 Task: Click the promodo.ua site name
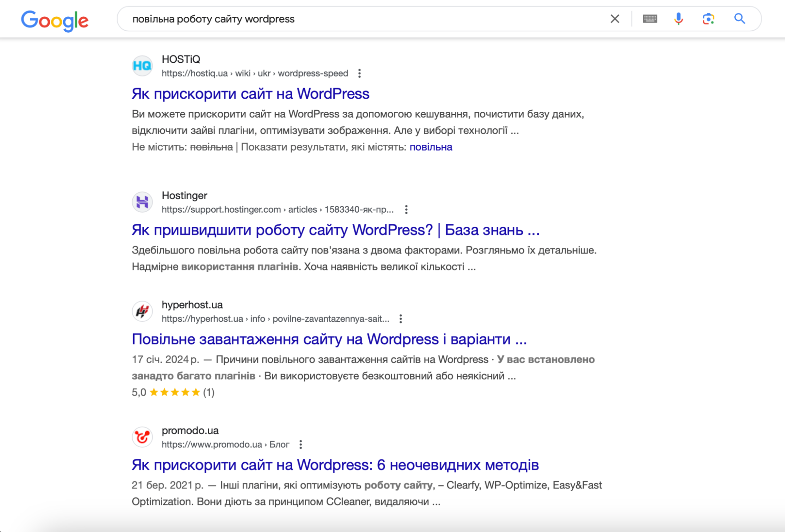(190, 430)
